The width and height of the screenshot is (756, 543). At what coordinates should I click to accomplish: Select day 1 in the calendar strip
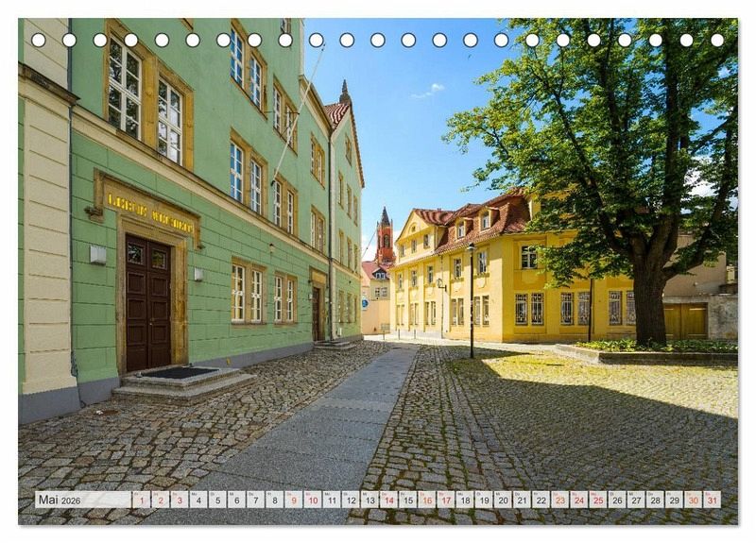click(141, 500)
